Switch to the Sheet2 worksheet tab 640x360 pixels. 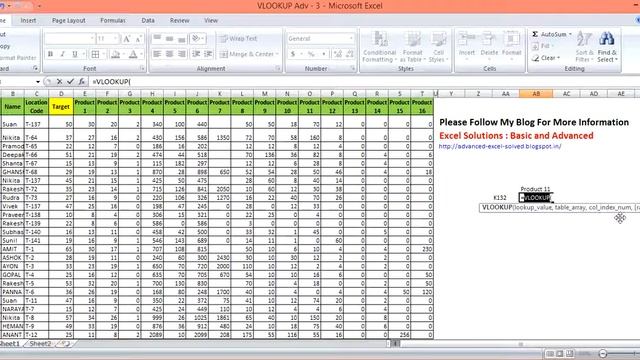(x=40, y=344)
